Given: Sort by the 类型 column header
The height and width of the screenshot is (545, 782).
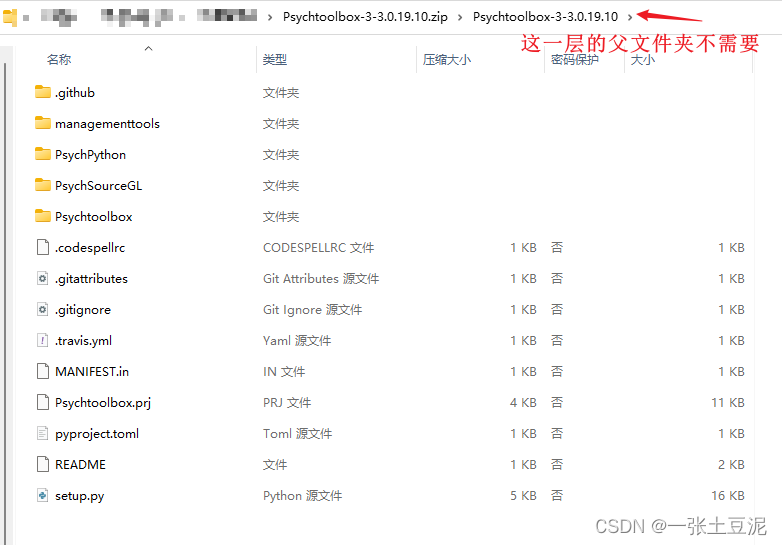Looking at the screenshot, I should click(x=275, y=60).
